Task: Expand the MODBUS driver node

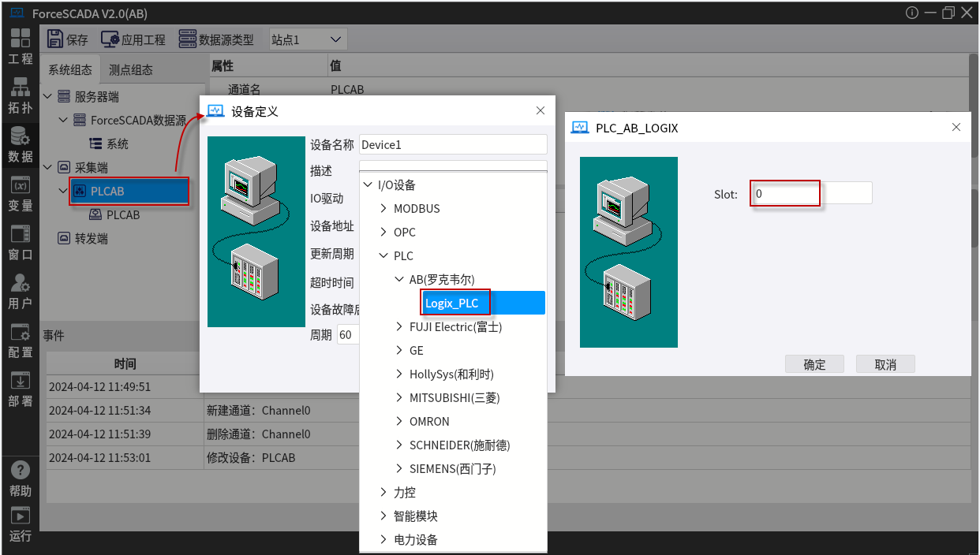Action: click(383, 209)
